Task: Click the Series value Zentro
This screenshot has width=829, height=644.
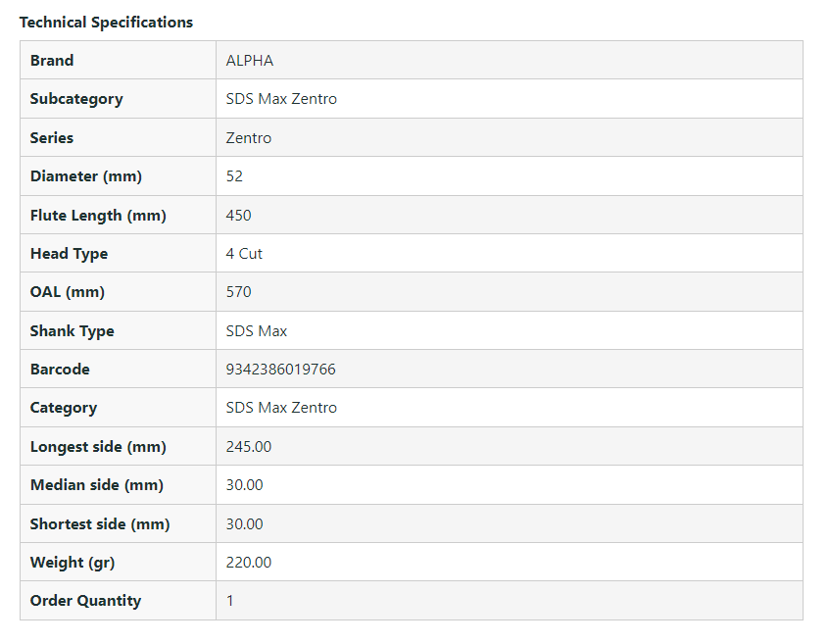Action: pos(249,138)
